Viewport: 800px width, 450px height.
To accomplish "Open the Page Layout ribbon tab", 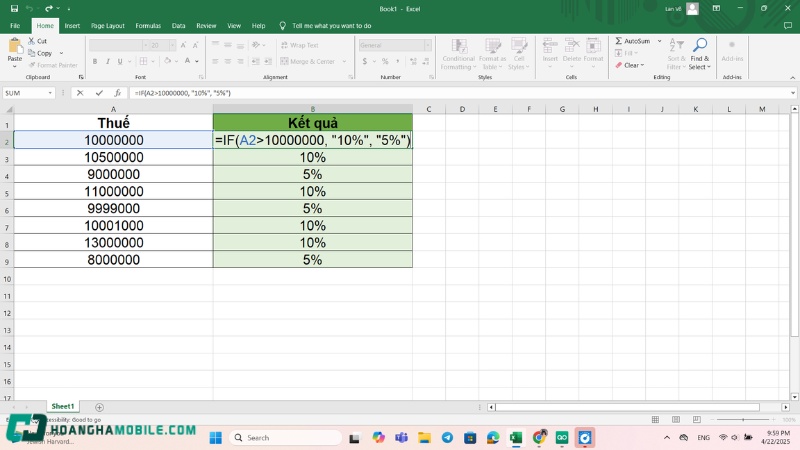I will click(108, 25).
